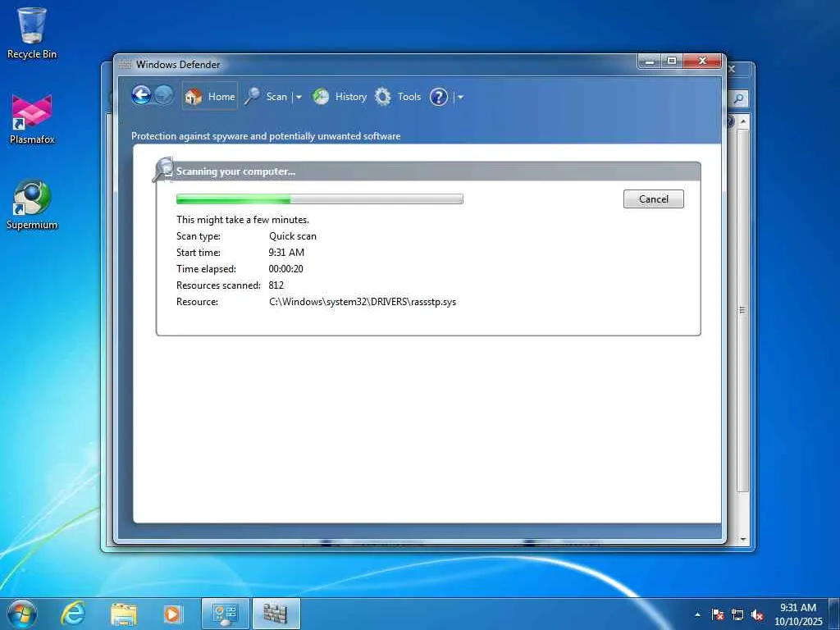Close the Windows Defender window

(x=703, y=61)
